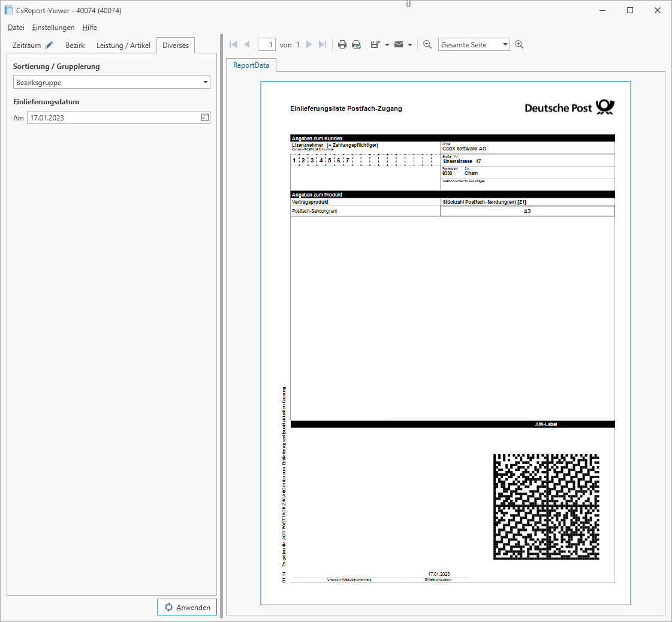Click the Einlieferungsdatum date field
The width and height of the screenshot is (672, 622).
click(119, 117)
